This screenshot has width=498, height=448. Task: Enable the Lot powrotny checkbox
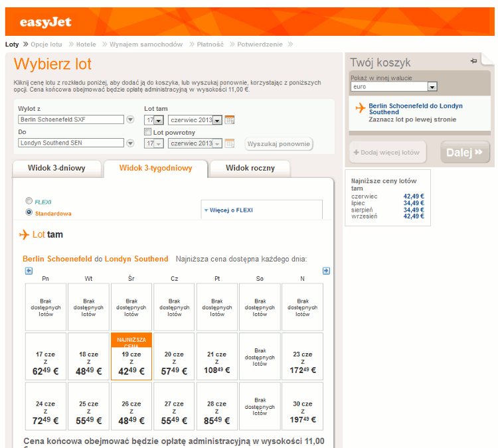pyautogui.click(x=147, y=131)
